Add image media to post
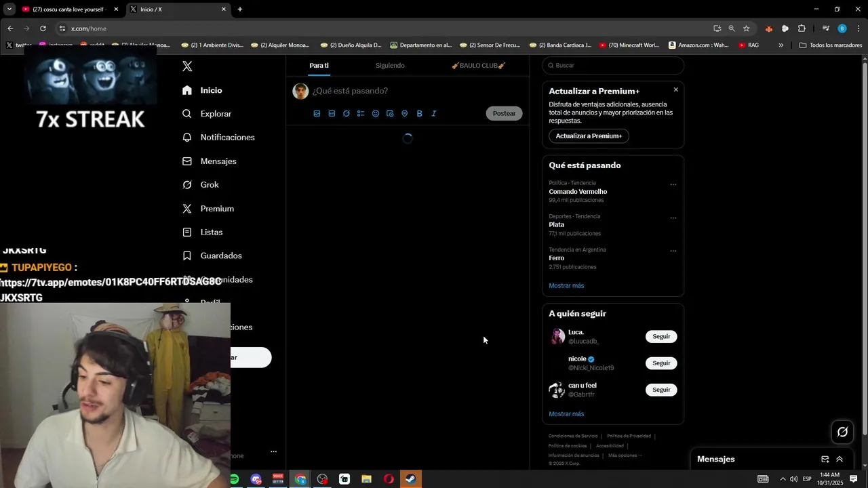 [317, 114]
